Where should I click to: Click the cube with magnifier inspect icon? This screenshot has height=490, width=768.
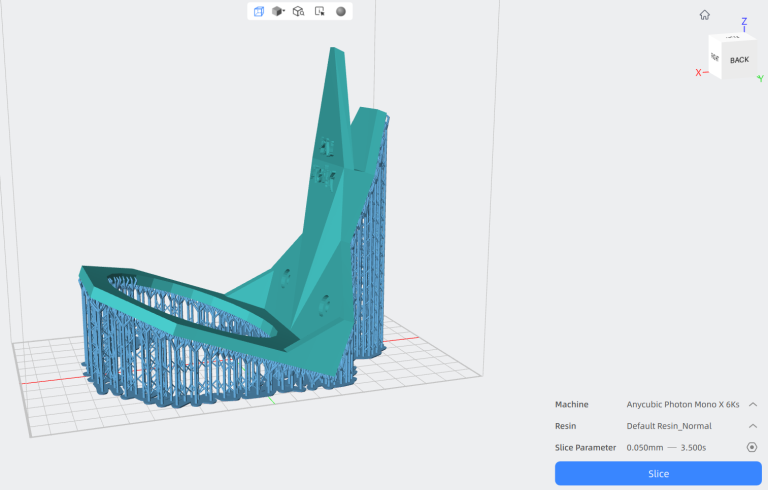299,11
